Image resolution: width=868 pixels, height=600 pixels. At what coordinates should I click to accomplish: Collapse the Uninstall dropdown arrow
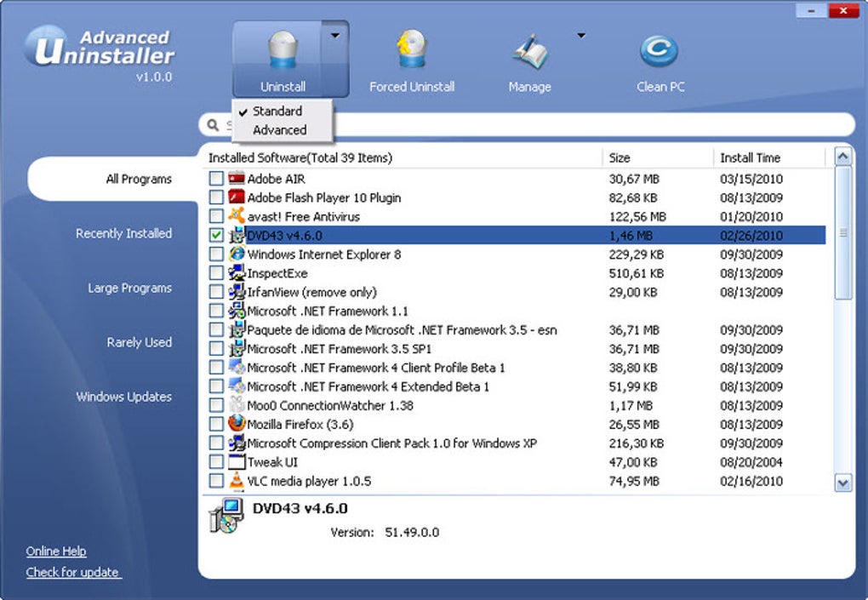335,36
